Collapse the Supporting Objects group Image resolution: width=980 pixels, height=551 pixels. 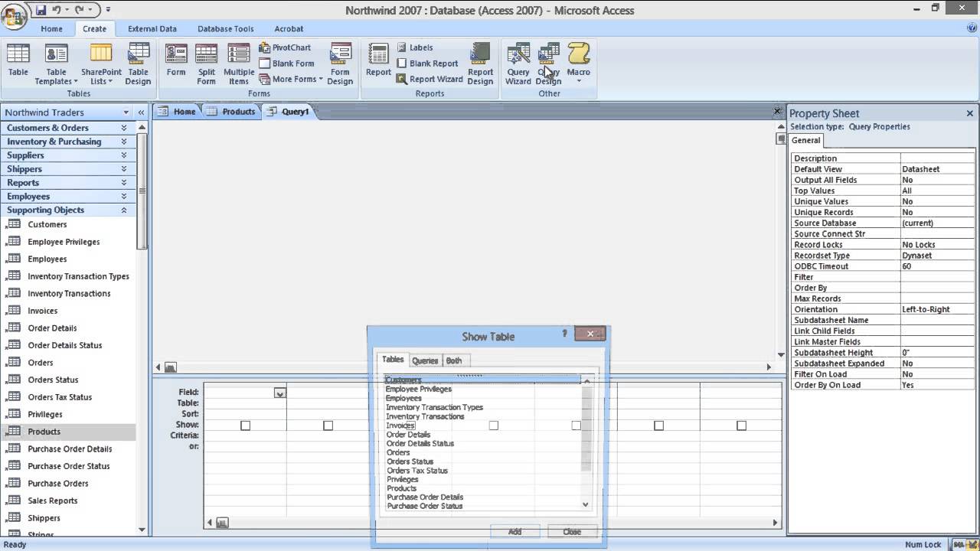(124, 210)
